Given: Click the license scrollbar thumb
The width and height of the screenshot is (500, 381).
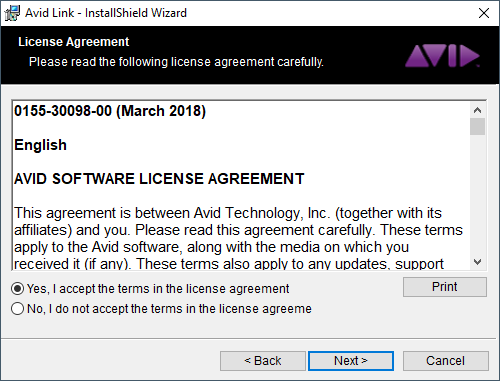Looking at the screenshot, I should (477, 126).
